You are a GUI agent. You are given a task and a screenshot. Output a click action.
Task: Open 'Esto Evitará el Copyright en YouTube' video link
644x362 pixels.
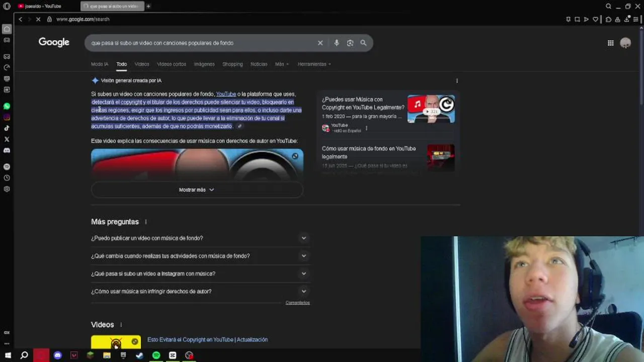(207, 339)
